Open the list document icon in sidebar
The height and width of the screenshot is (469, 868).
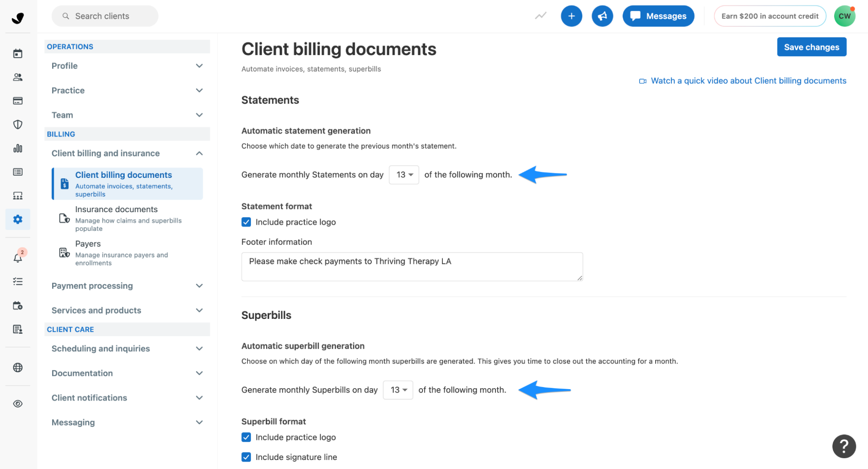[x=18, y=172]
